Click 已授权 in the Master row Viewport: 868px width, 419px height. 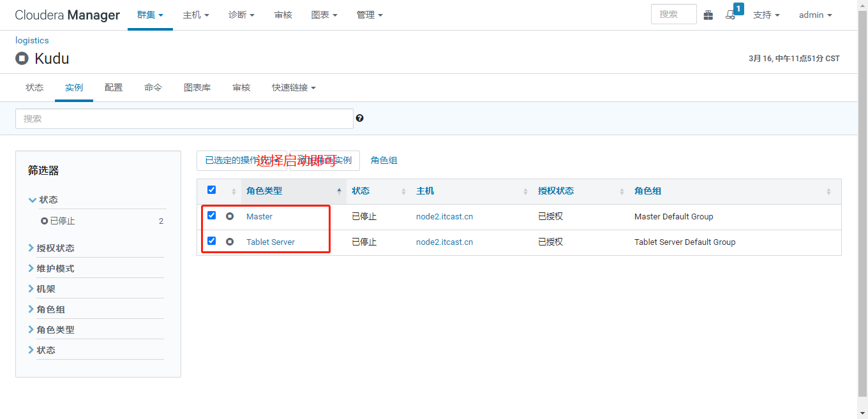coord(550,216)
